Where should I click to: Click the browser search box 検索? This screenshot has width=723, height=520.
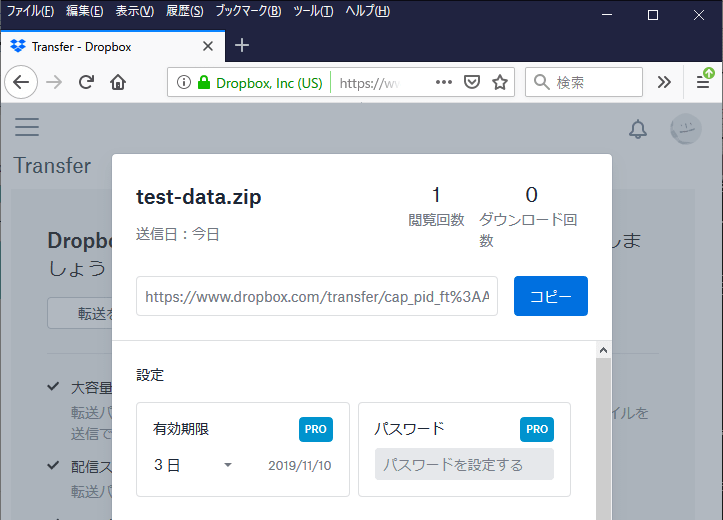click(584, 82)
